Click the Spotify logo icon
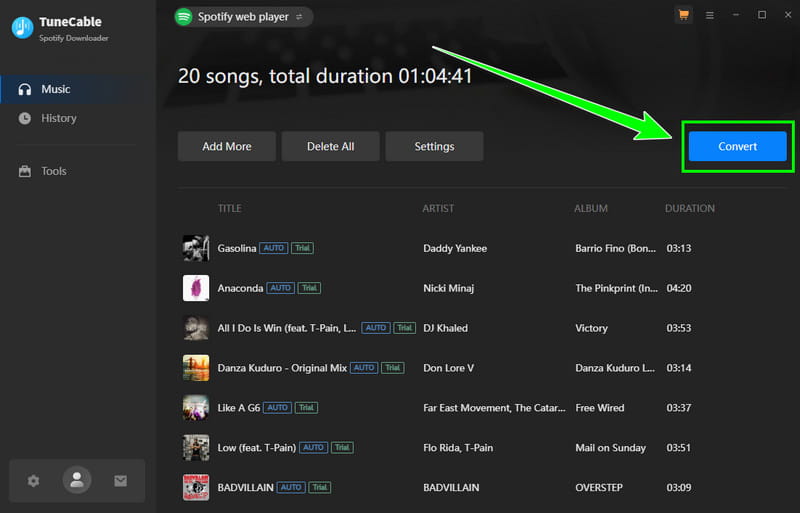Image resolution: width=800 pixels, height=513 pixels. pyautogui.click(x=184, y=16)
